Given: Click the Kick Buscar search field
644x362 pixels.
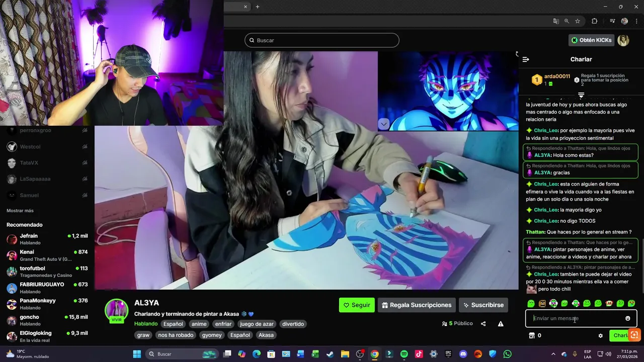Looking at the screenshot, I should (322, 40).
